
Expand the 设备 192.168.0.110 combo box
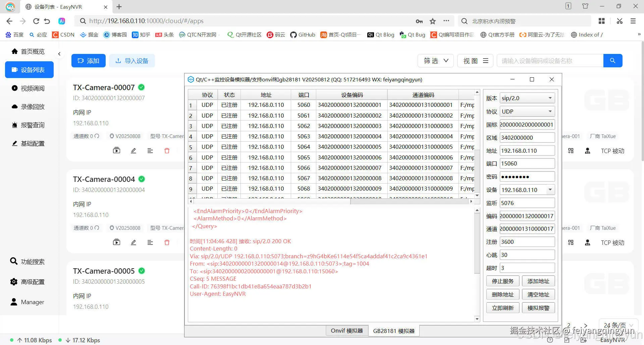tap(527, 190)
